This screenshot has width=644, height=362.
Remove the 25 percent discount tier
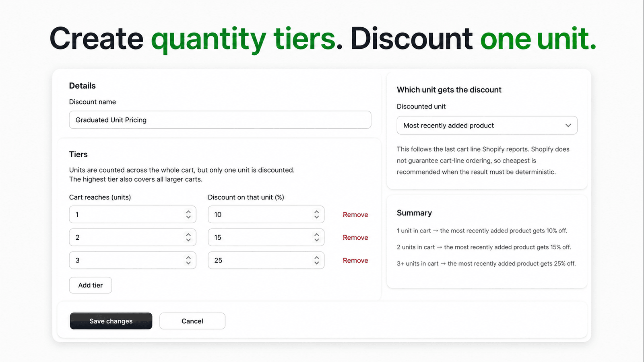[355, 261]
